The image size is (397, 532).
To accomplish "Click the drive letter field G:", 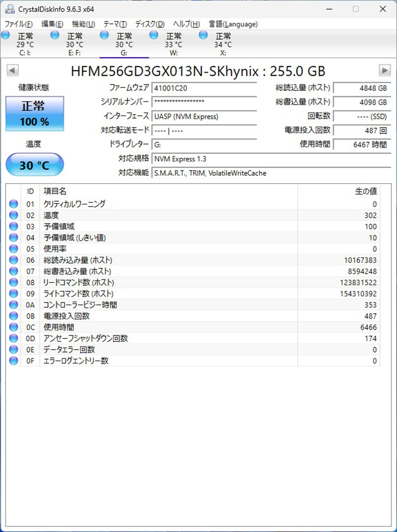I will point(204,144).
